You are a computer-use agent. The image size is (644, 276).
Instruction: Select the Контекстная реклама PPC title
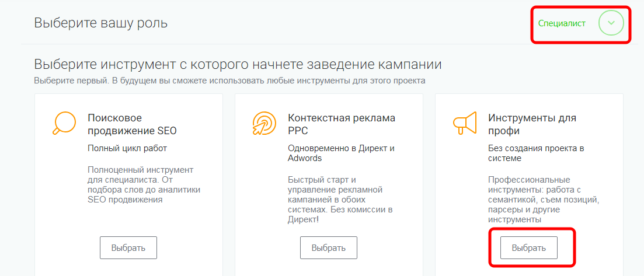tap(342, 124)
